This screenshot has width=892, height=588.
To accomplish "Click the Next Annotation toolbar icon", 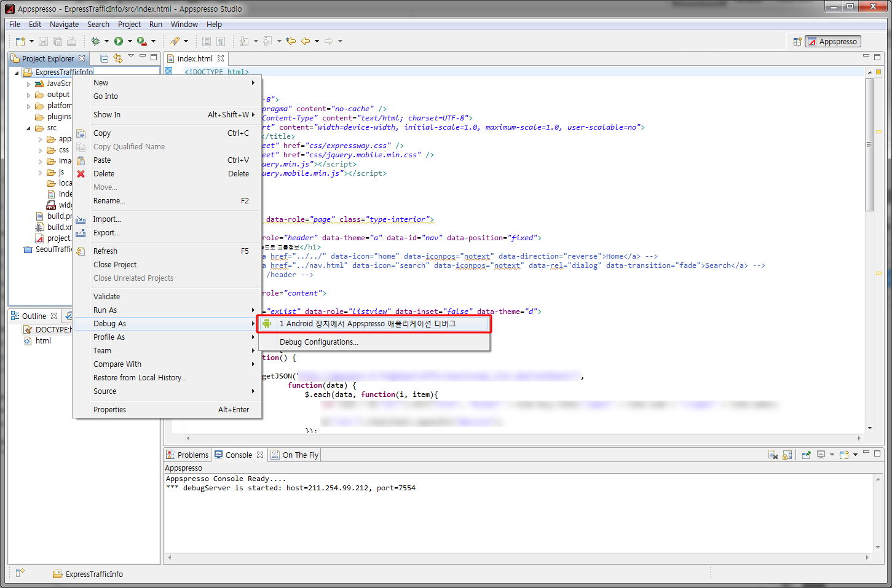I will point(244,41).
